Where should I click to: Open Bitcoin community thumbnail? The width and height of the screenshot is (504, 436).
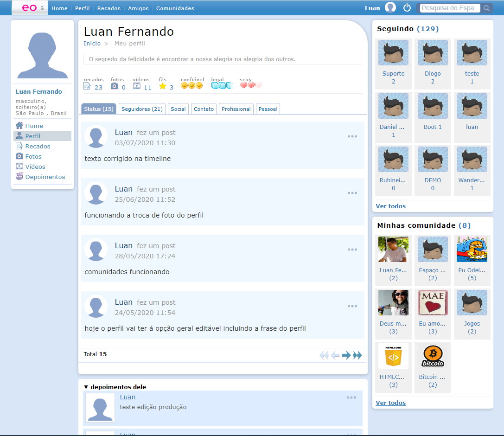coord(433,356)
